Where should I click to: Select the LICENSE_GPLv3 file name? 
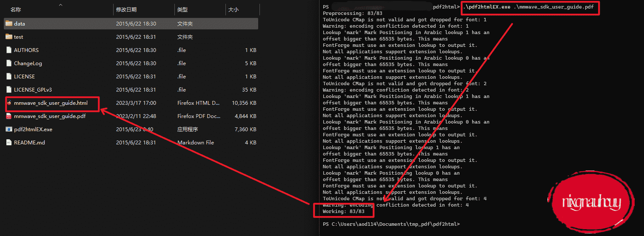coord(33,90)
